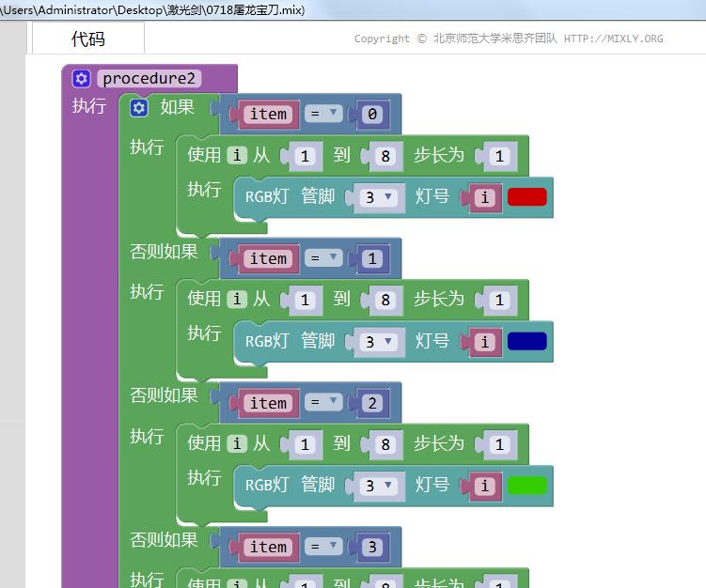The image size is (706, 588).
Task: Select loop variable i in the second 使用 block
Action: pos(237,300)
